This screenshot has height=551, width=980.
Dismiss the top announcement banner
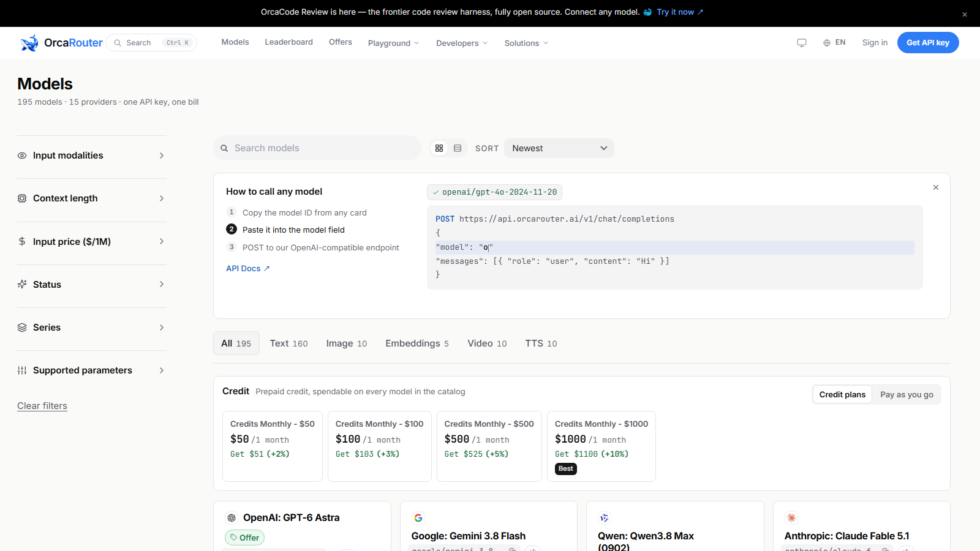pos(965,14)
